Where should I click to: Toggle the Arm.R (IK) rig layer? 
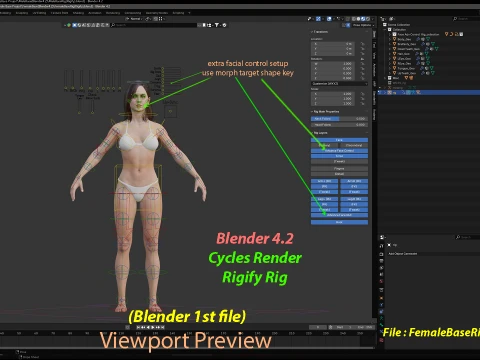coord(354,181)
